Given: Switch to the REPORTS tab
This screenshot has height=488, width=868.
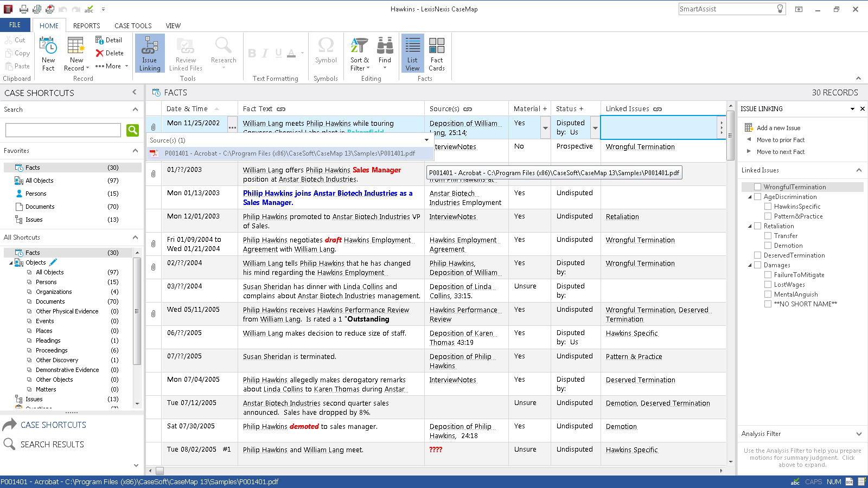Looking at the screenshot, I should [x=87, y=25].
